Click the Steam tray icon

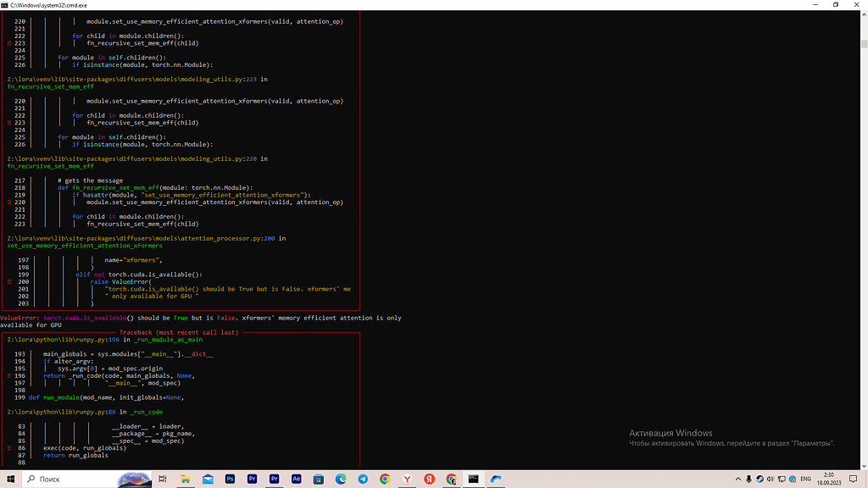coord(760,480)
